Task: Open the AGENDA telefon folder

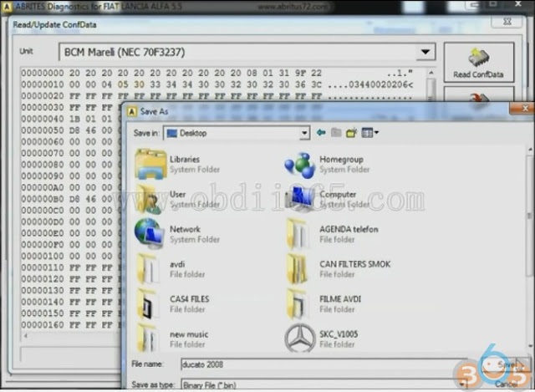Action: pyautogui.click(x=333, y=234)
